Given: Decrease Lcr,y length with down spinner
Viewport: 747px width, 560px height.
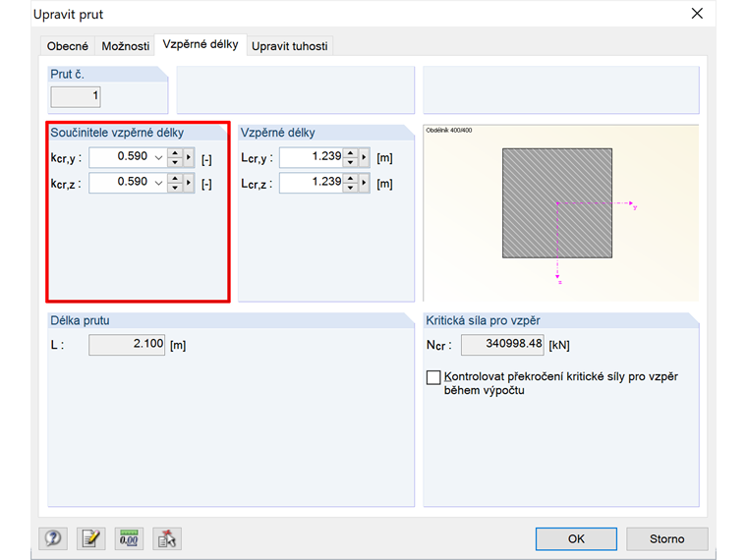Looking at the screenshot, I should (x=351, y=162).
